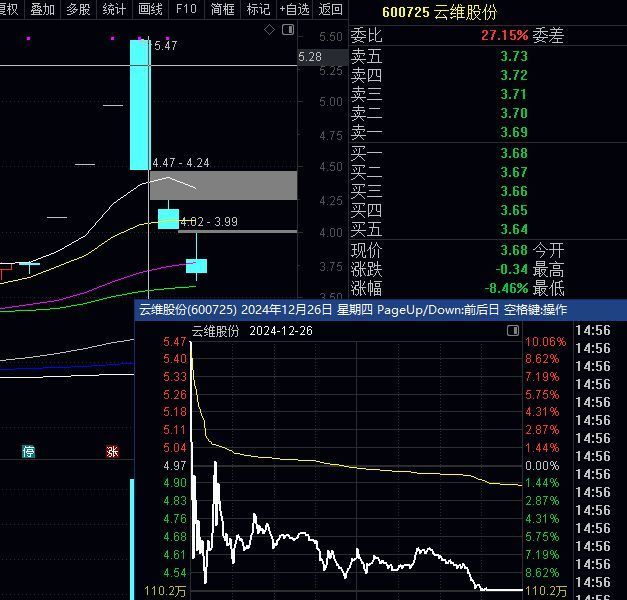627x600 pixels.
Task: Click the 今开 label
Action: pyautogui.click(x=548, y=250)
